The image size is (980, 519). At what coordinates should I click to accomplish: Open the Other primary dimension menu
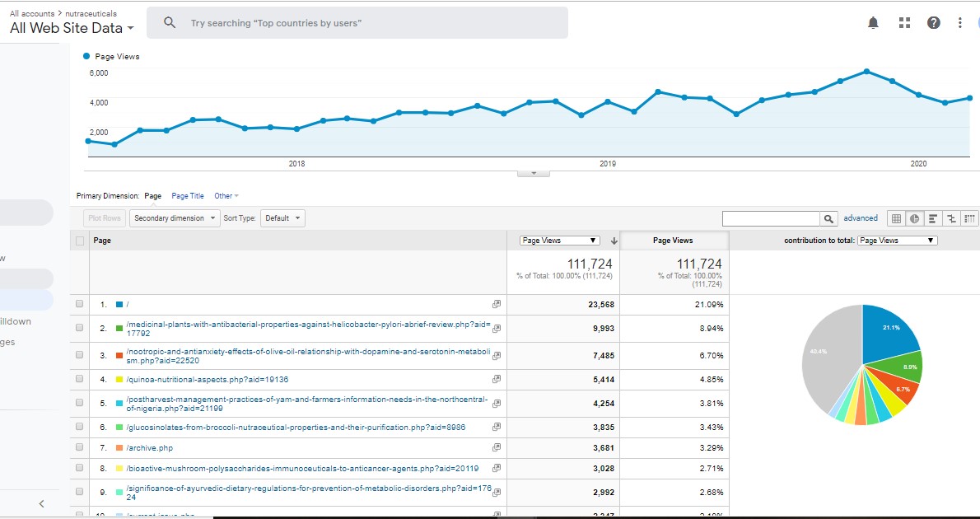(226, 196)
